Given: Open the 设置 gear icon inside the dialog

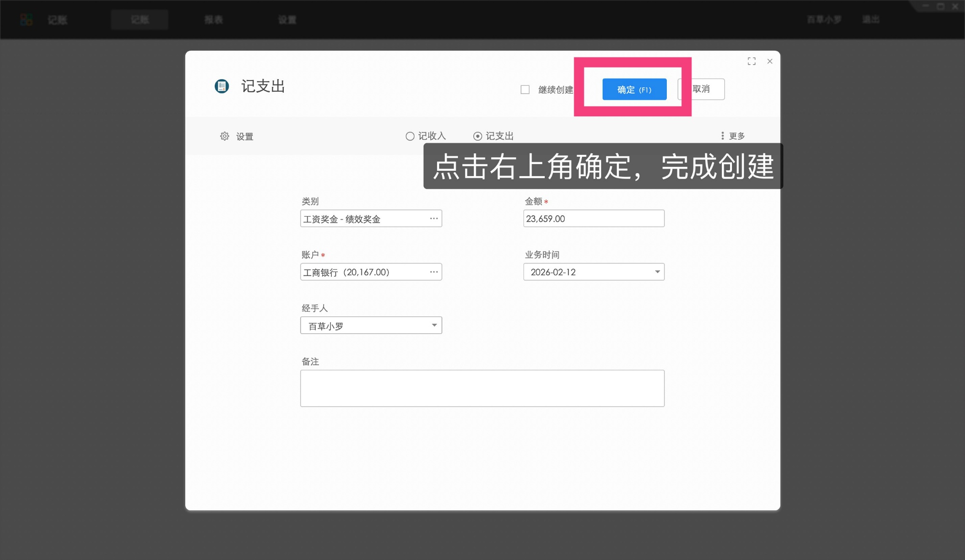Looking at the screenshot, I should 224,136.
